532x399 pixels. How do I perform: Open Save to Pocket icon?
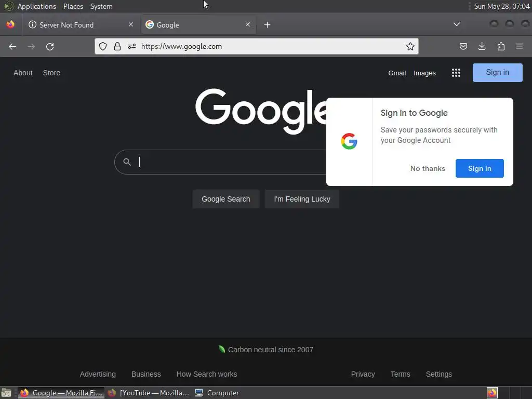tap(463, 46)
